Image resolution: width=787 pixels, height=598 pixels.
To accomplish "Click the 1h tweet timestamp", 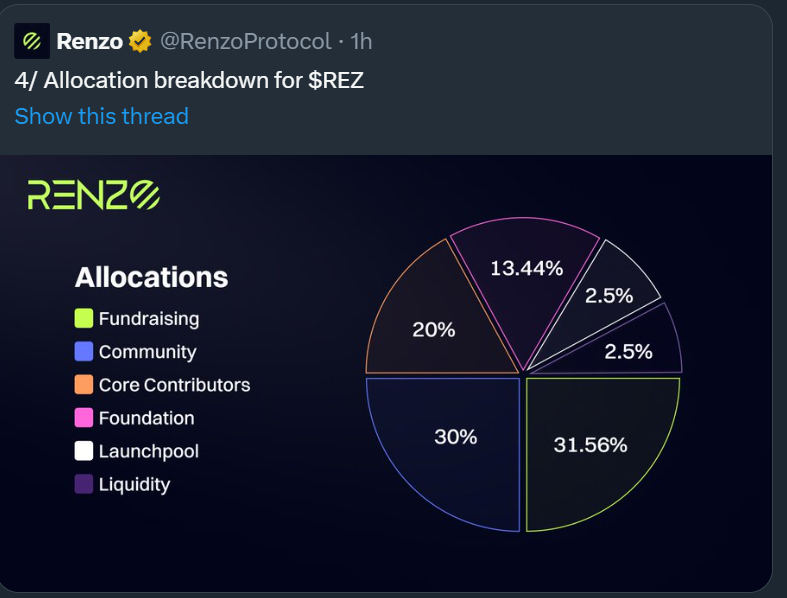I will (361, 41).
